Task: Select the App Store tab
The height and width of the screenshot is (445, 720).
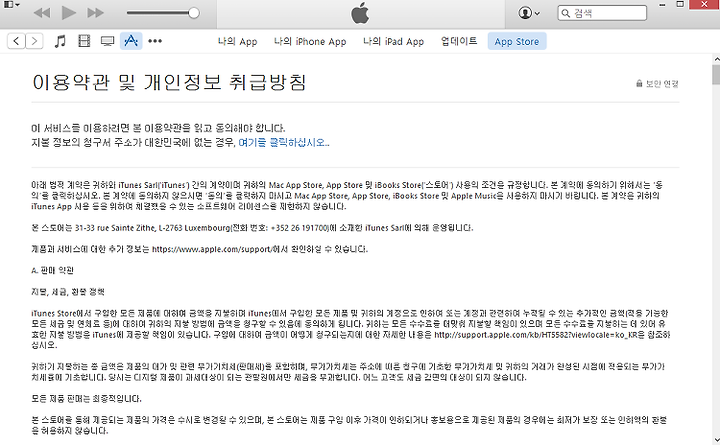Action: click(x=517, y=41)
